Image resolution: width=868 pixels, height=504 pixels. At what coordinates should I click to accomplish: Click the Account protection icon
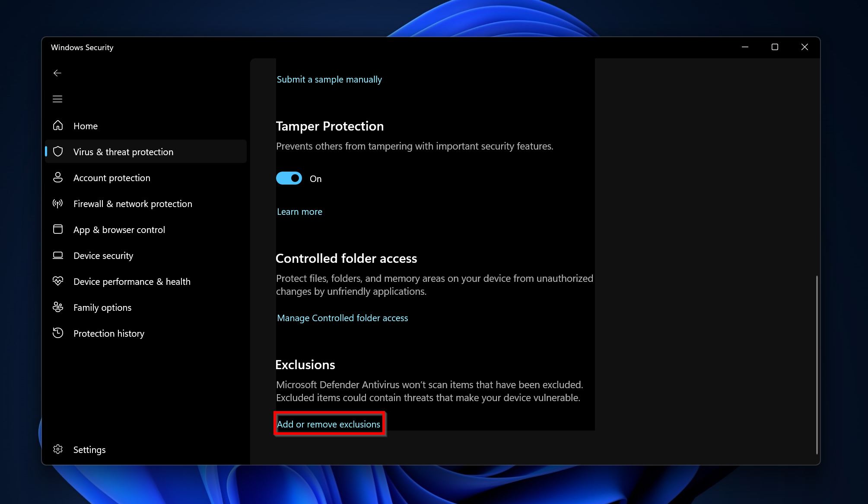coord(57,178)
